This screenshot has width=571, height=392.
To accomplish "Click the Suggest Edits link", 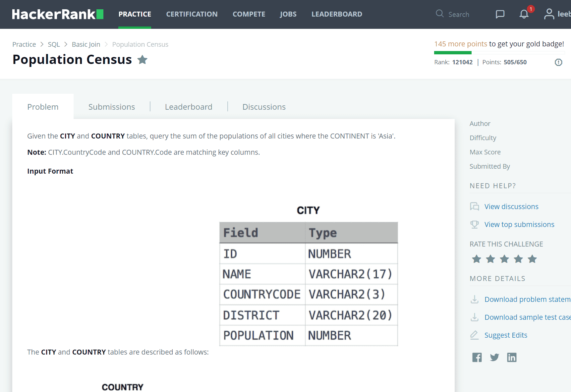I will (x=506, y=335).
